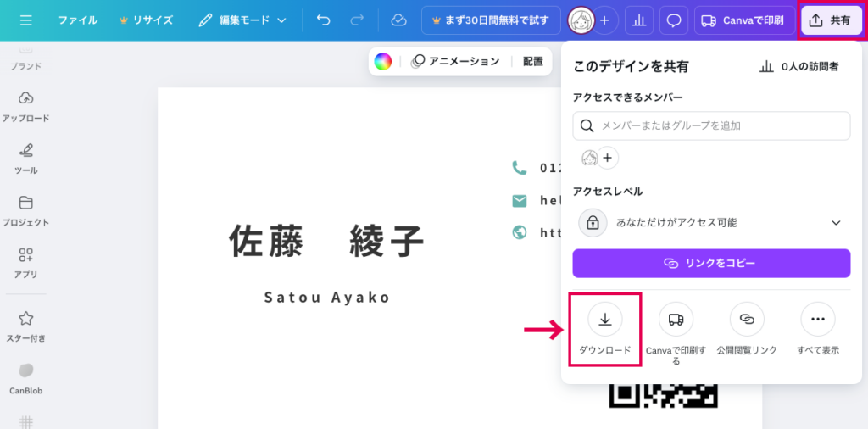Select the globe website icon on card

pyautogui.click(x=520, y=232)
